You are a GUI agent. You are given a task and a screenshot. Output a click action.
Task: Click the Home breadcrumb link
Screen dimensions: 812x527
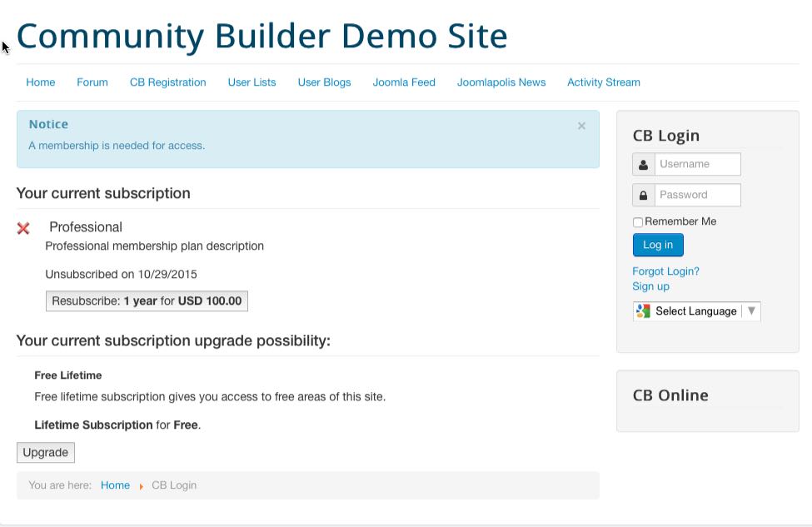pos(115,485)
